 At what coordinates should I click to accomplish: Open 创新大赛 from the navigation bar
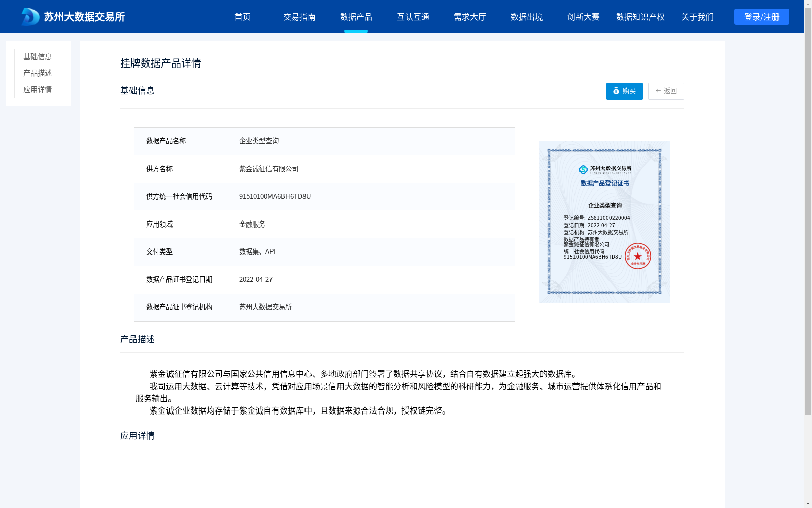point(584,17)
